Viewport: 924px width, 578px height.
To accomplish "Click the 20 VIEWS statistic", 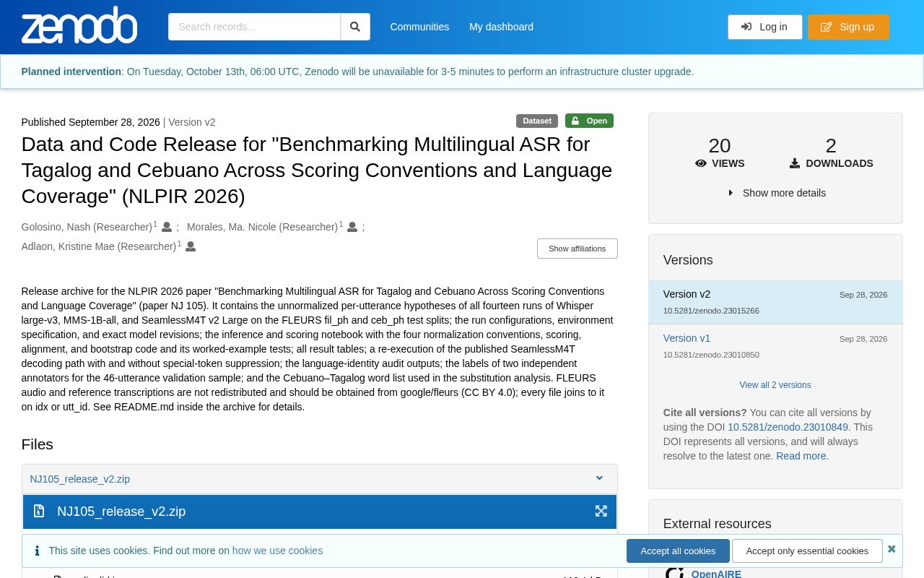I will tap(720, 152).
